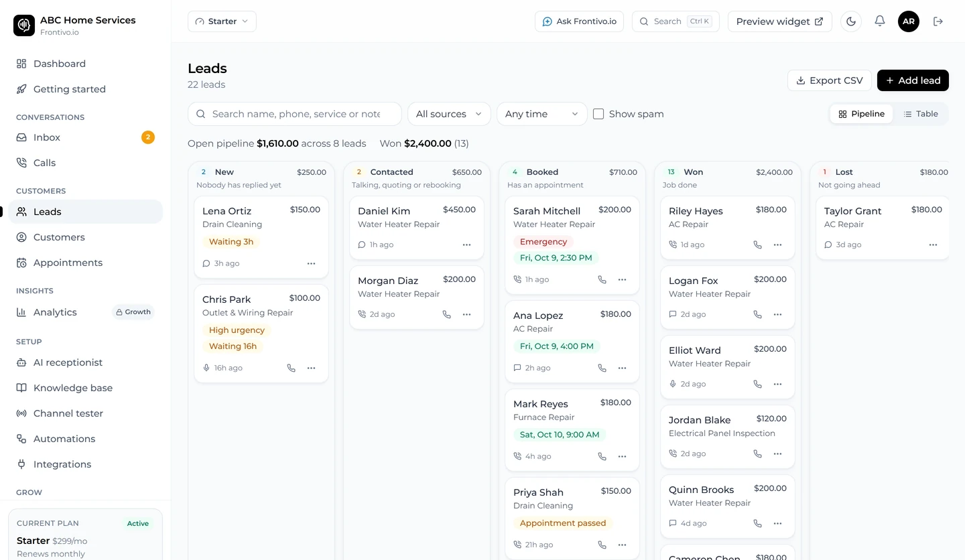Enable the Show spam checkbox
965x560 pixels.
598,114
